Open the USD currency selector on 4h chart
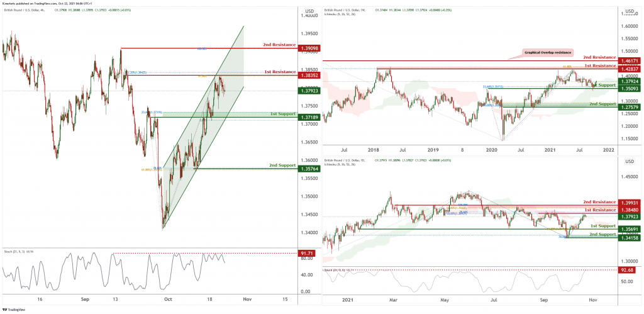The height and width of the screenshot is (314, 644). coord(309,11)
